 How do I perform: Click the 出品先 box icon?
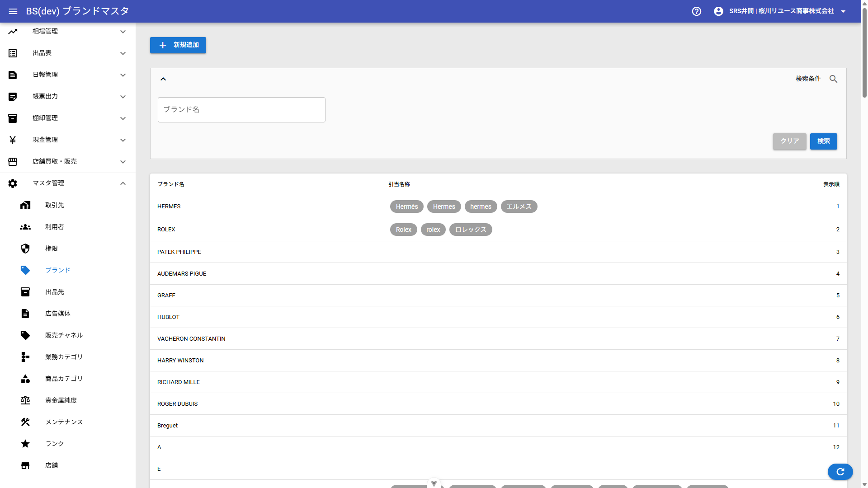tap(25, 292)
